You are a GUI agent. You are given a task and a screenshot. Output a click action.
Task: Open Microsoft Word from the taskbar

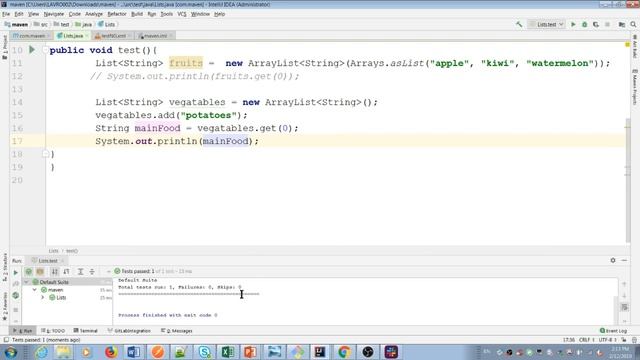point(133,352)
